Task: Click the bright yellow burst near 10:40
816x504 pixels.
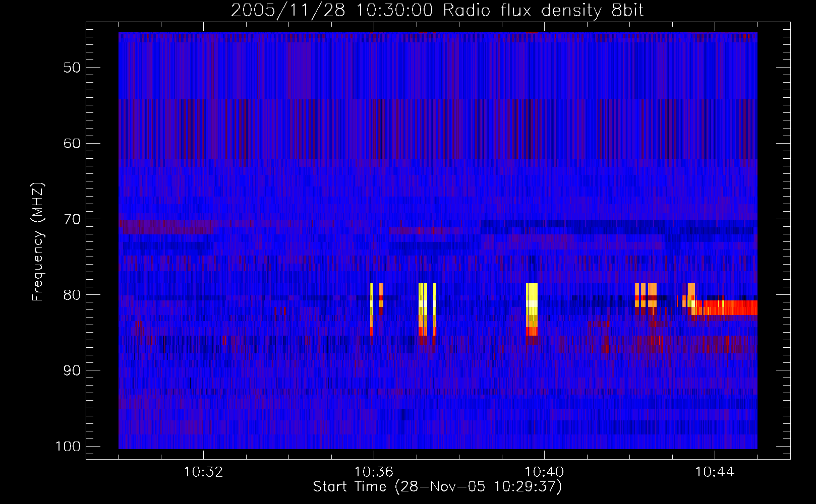Action: [532, 309]
